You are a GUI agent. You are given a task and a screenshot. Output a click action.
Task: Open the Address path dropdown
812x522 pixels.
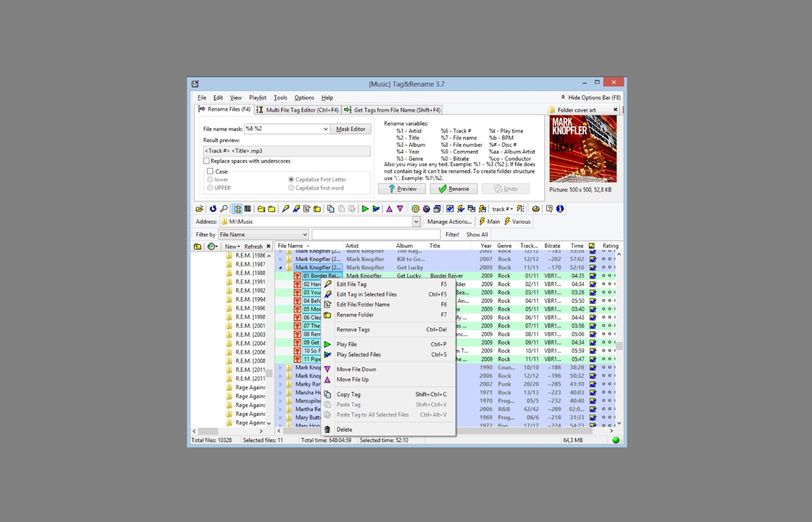pyautogui.click(x=416, y=222)
